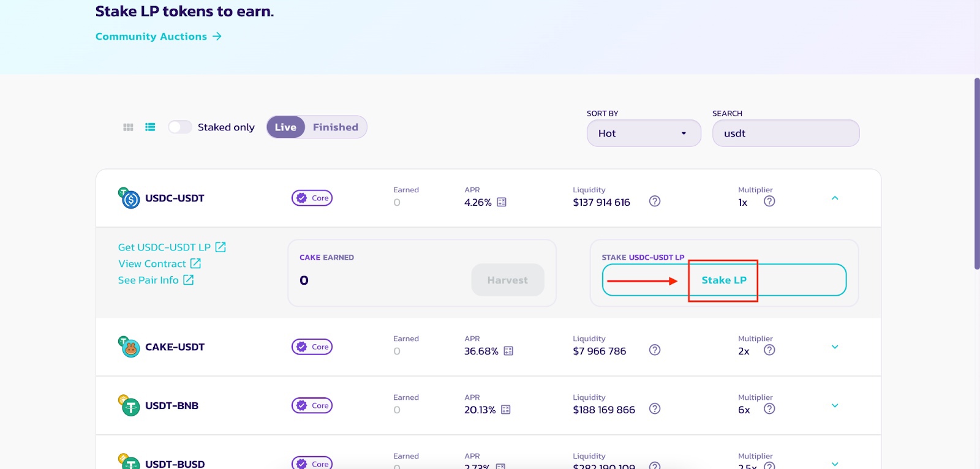Viewport: 980px width, 469px height.
Task: Click the search field containing usdt
Action: pyautogui.click(x=786, y=133)
